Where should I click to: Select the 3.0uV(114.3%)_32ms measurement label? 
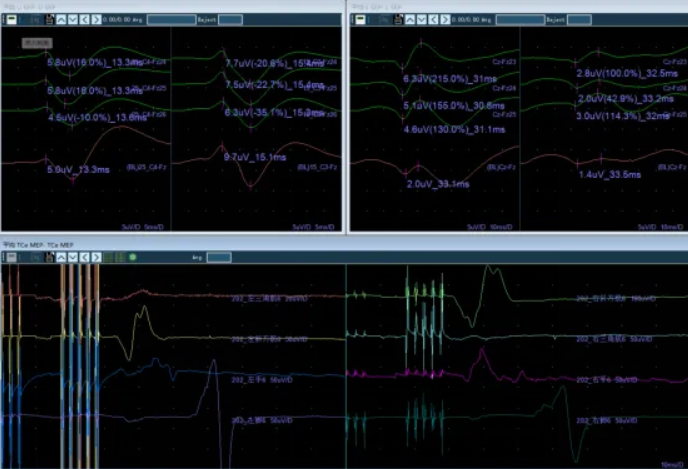click(623, 116)
